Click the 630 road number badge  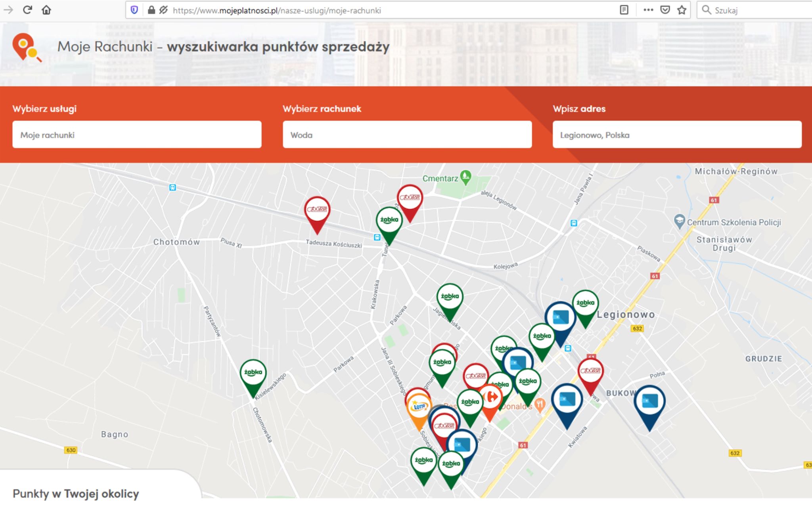[x=71, y=450]
